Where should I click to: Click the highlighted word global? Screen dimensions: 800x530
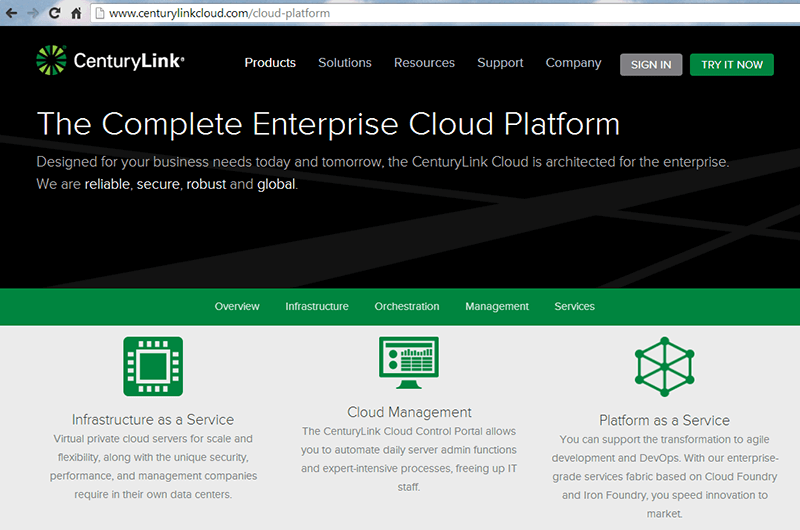coord(276,184)
